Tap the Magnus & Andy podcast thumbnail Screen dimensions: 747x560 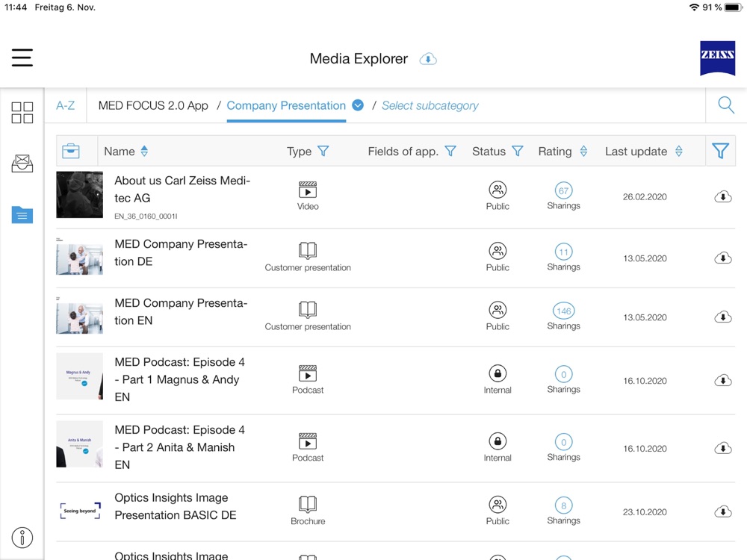point(79,376)
